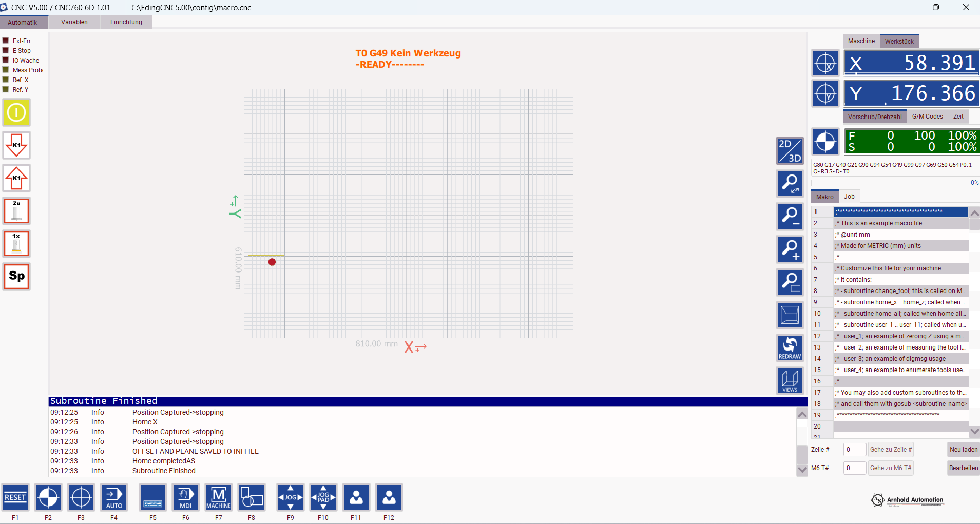Zero the X axis crosshair icon
The height and width of the screenshot is (524, 980).
(825, 63)
